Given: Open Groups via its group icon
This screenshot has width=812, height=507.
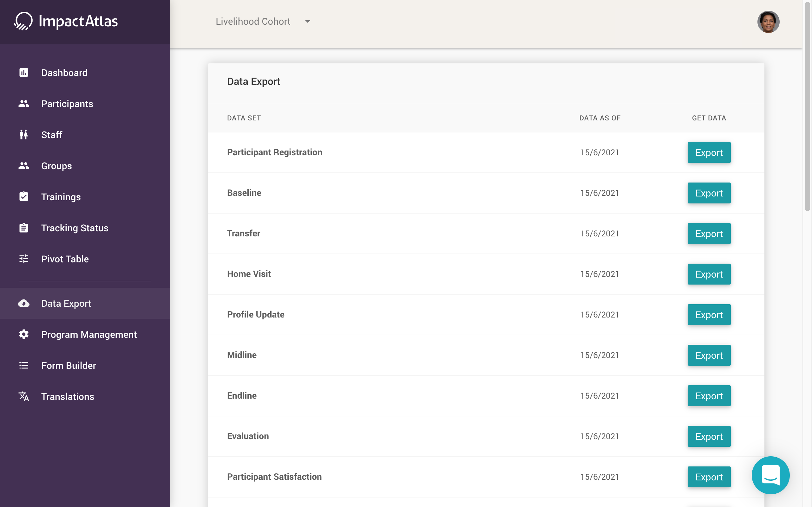Looking at the screenshot, I should tap(23, 166).
